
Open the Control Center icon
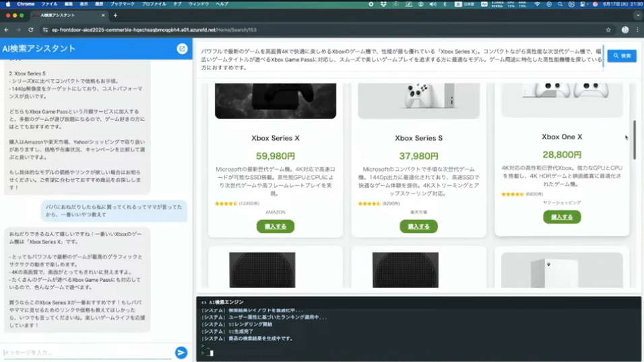tap(583, 4)
